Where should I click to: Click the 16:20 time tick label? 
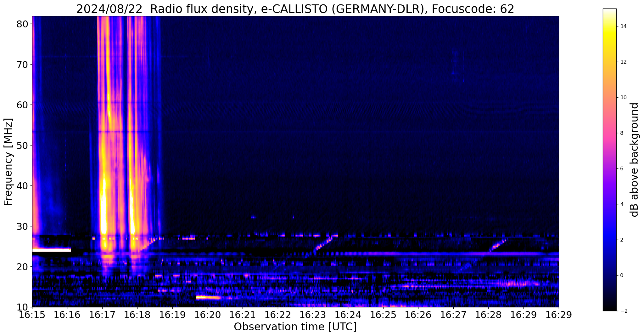pyautogui.click(x=208, y=315)
